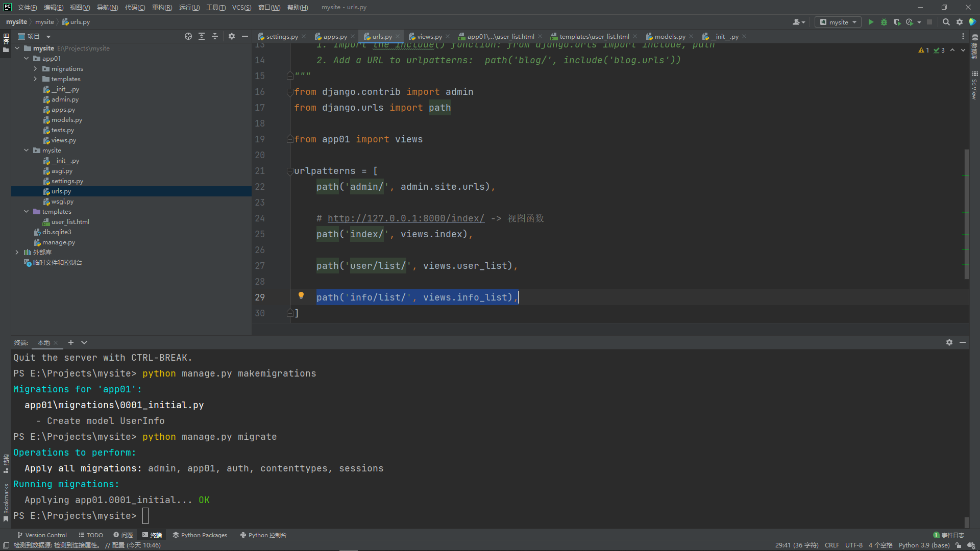Open editor tabs more options menu
This screenshot has width=980, height=551.
pyautogui.click(x=963, y=36)
